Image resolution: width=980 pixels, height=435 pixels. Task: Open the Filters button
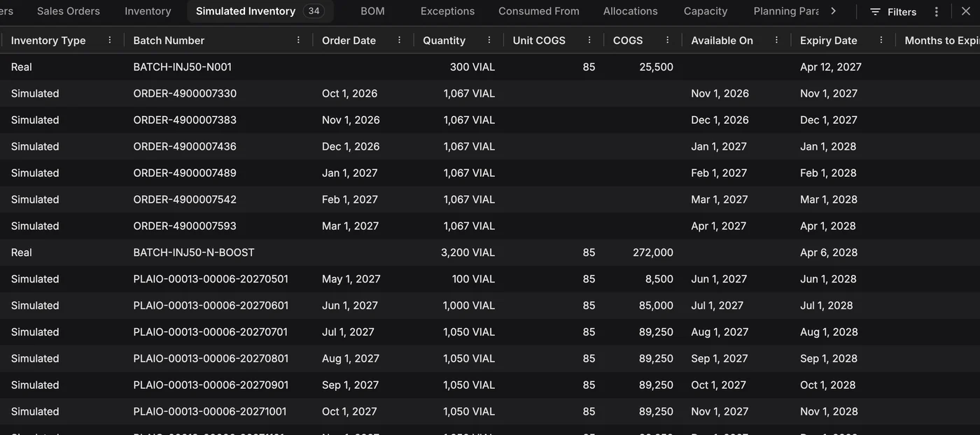[893, 12]
